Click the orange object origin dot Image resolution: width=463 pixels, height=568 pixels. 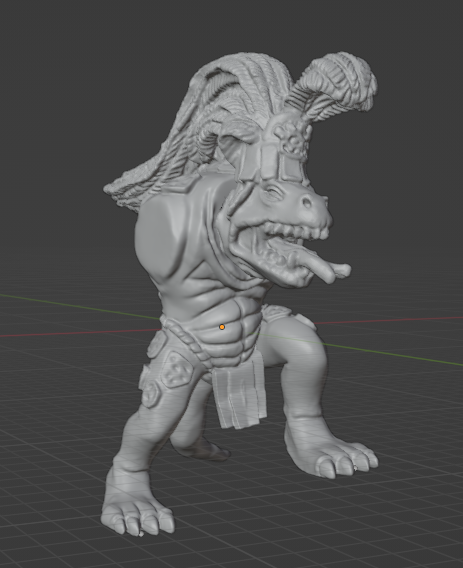222,327
